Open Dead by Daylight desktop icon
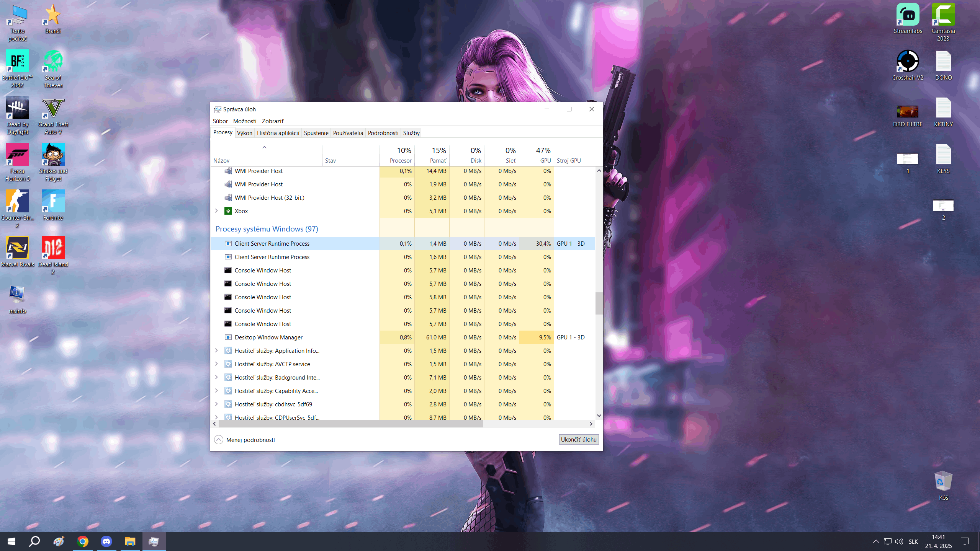Viewport: 980px width, 551px height. [18, 108]
